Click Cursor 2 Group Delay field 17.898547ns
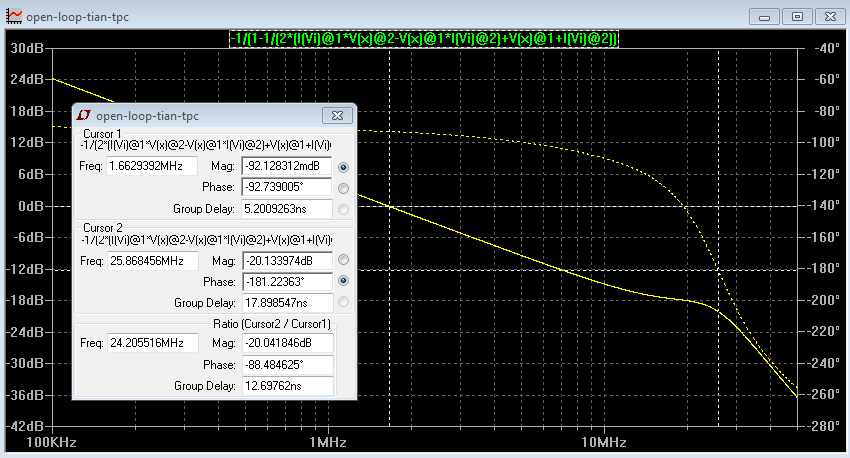Screen dimensions: 850x458 (x=287, y=303)
